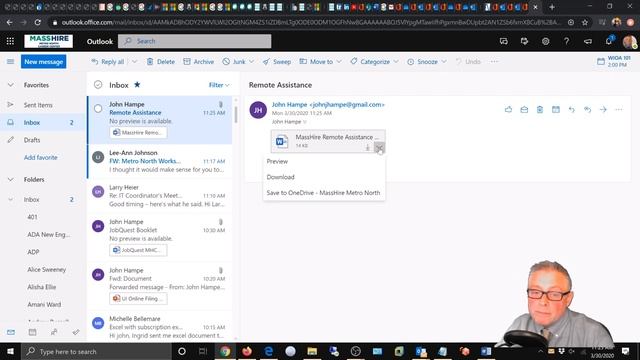Switch to People module icon at bottom
This screenshot has height=360, width=640.
coord(54,332)
